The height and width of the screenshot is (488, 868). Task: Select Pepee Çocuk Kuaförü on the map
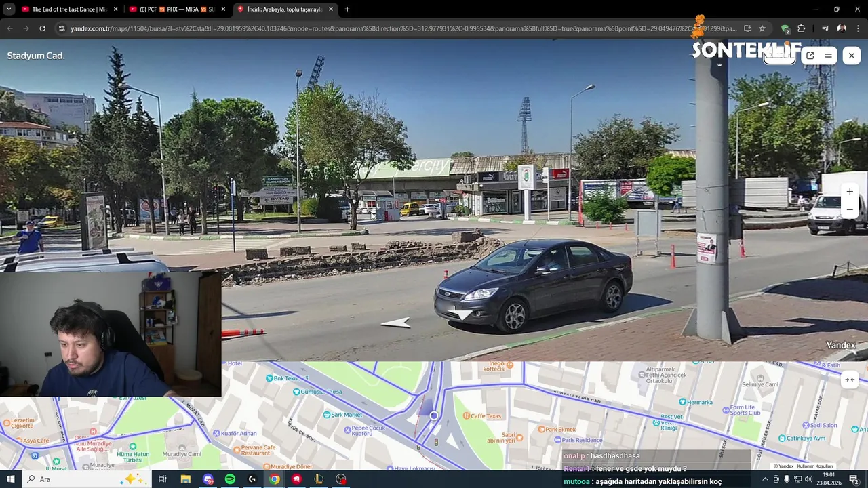click(x=364, y=432)
